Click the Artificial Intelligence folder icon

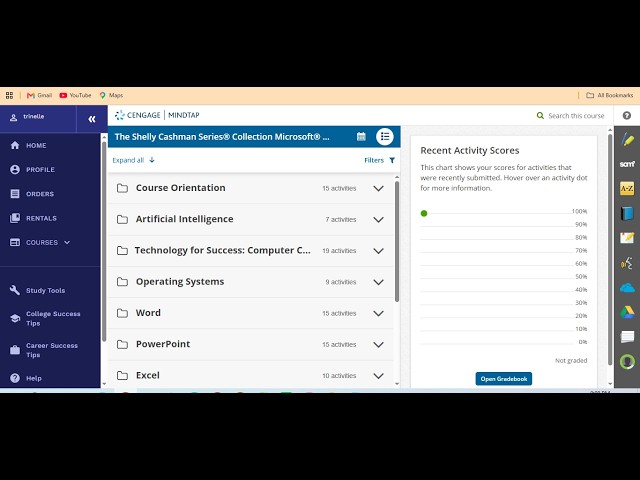click(122, 220)
